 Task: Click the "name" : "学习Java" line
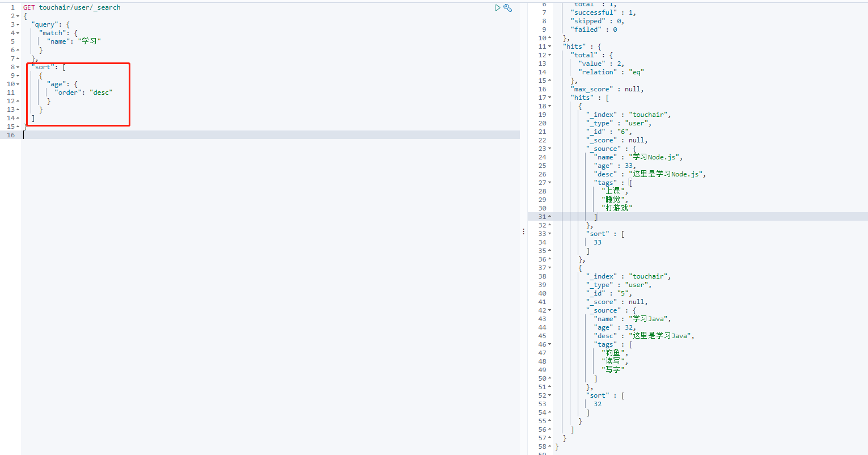click(633, 319)
